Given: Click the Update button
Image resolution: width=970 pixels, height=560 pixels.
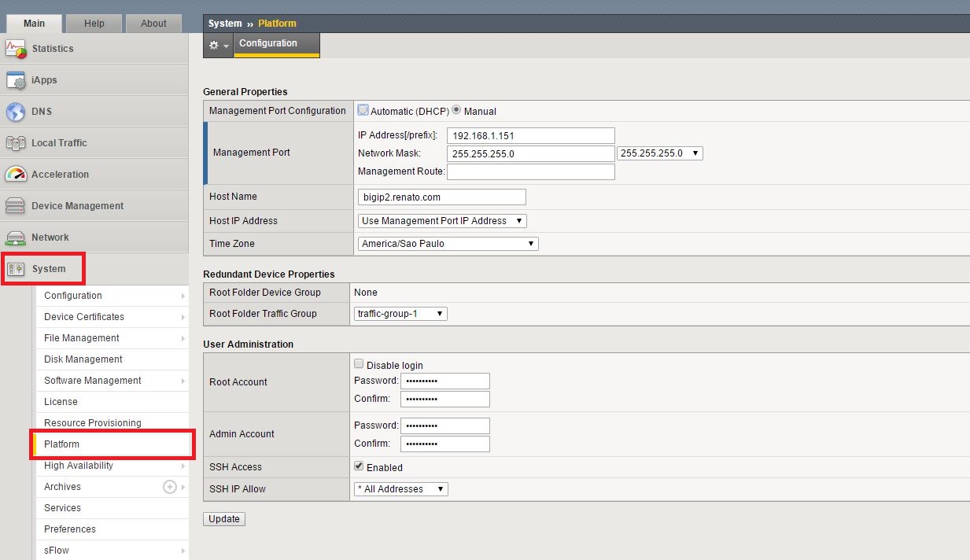Looking at the screenshot, I should point(224,519).
